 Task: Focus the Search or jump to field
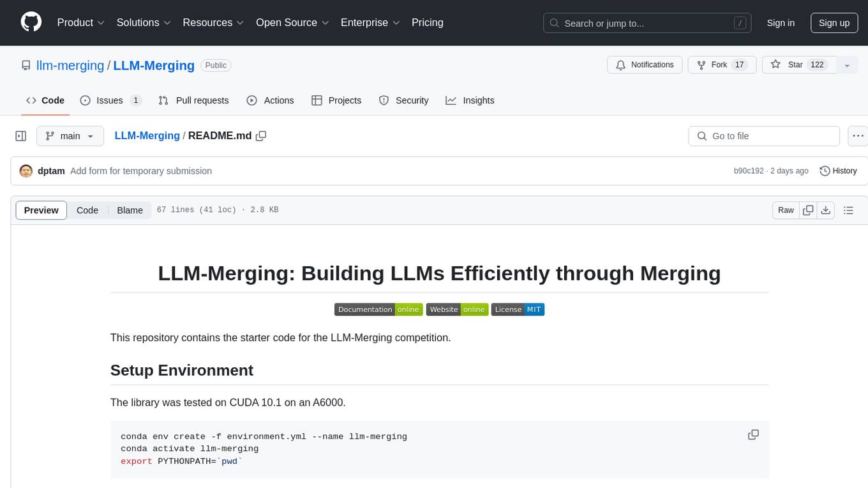(648, 23)
